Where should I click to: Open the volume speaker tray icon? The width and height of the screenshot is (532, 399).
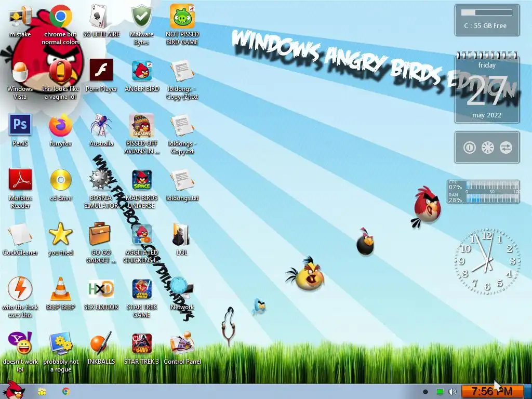[x=453, y=392]
